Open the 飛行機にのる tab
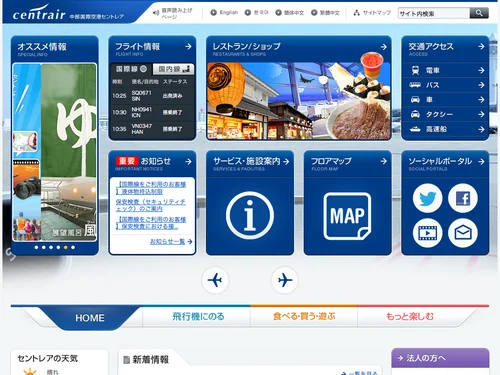This screenshot has height=375, width=500. [x=198, y=316]
